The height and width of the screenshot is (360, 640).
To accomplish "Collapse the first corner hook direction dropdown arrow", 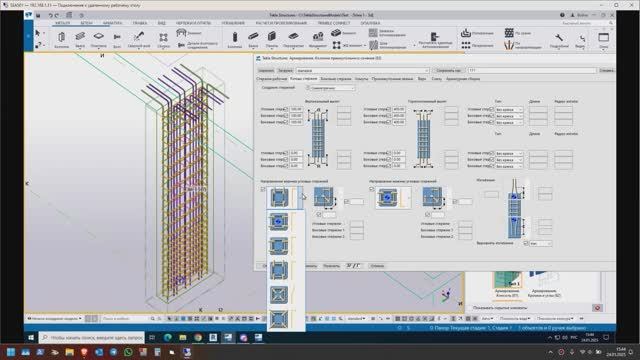I will (300, 198).
